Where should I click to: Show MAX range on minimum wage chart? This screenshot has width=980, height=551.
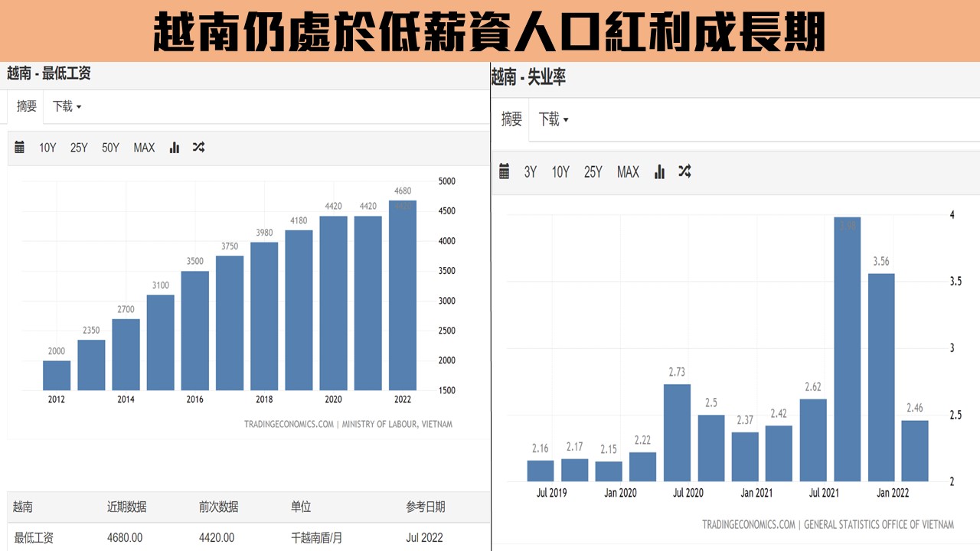[144, 148]
